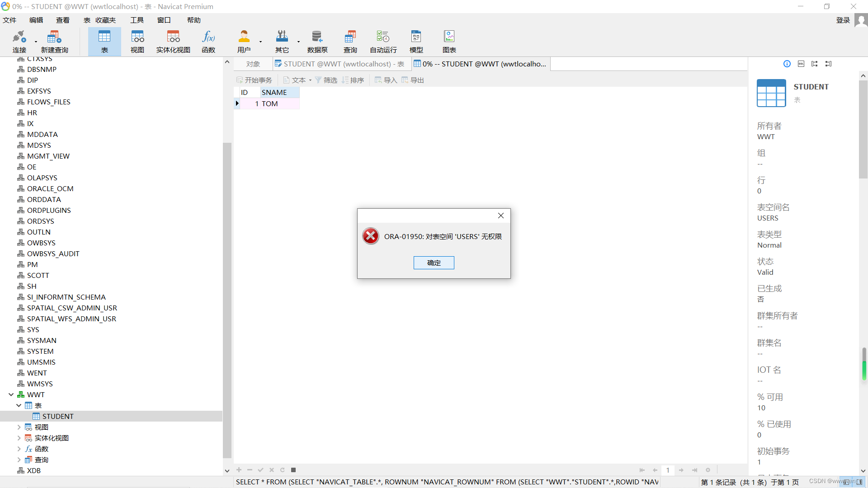
Task: Open the 工具 menu
Action: (x=137, y=20)
